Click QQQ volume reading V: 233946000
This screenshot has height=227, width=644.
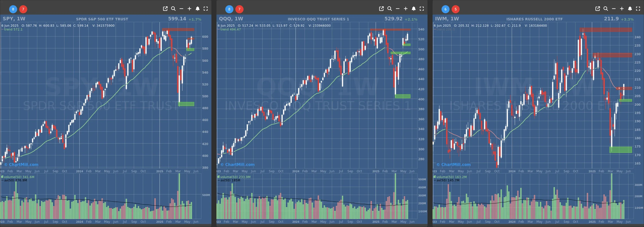click(x=319, y=26)
